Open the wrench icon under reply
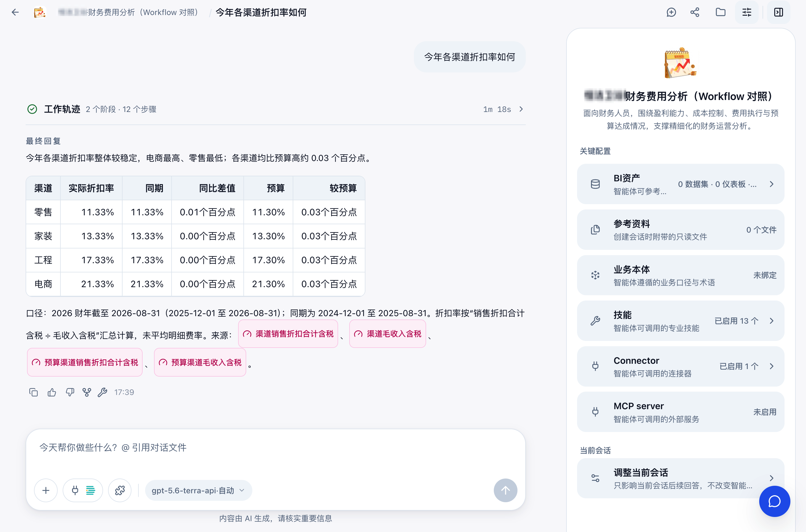 (x=102, y=392)
